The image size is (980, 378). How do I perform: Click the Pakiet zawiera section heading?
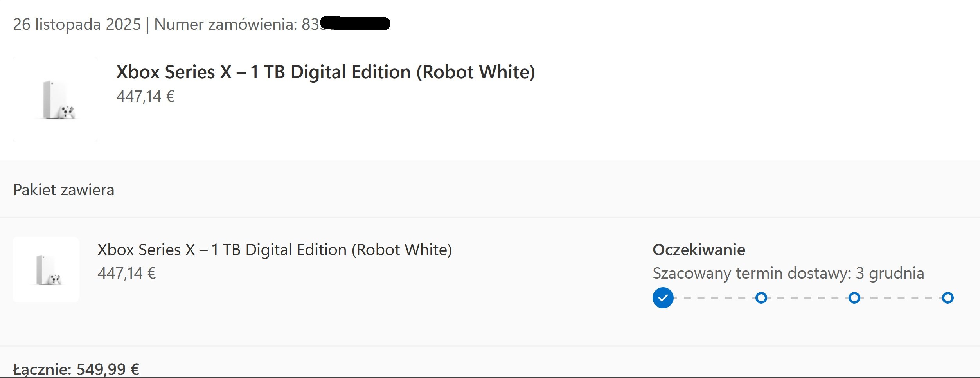coord(64,190)
